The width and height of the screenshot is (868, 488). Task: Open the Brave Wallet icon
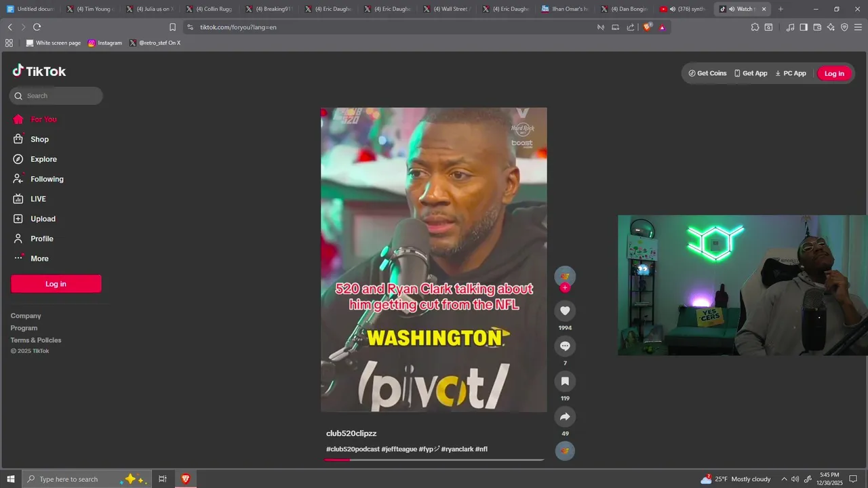click(817, 27)
